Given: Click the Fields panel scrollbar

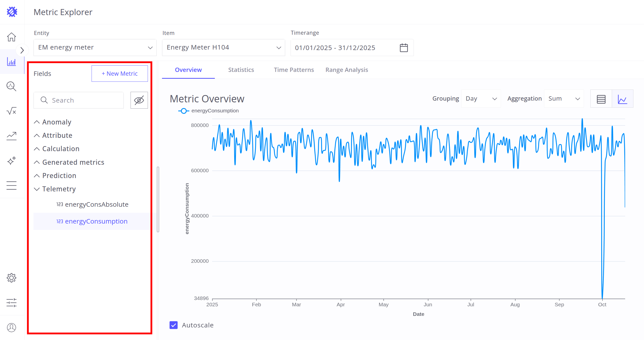Looking at the screenshot, I should pyautogui.click(x=158, y=199).
